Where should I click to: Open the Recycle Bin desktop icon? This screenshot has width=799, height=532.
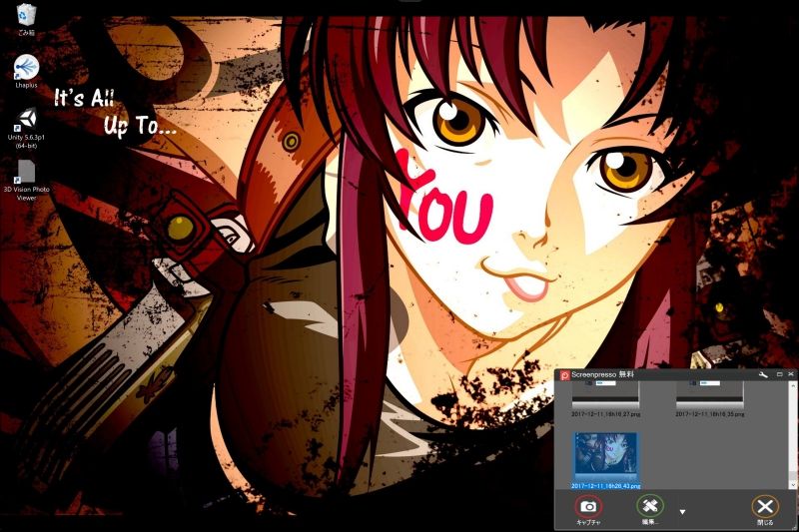click(x=26, y=19)
